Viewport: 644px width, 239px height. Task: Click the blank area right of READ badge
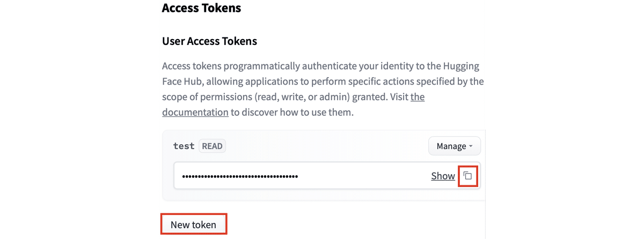click(x=322, y=146)
